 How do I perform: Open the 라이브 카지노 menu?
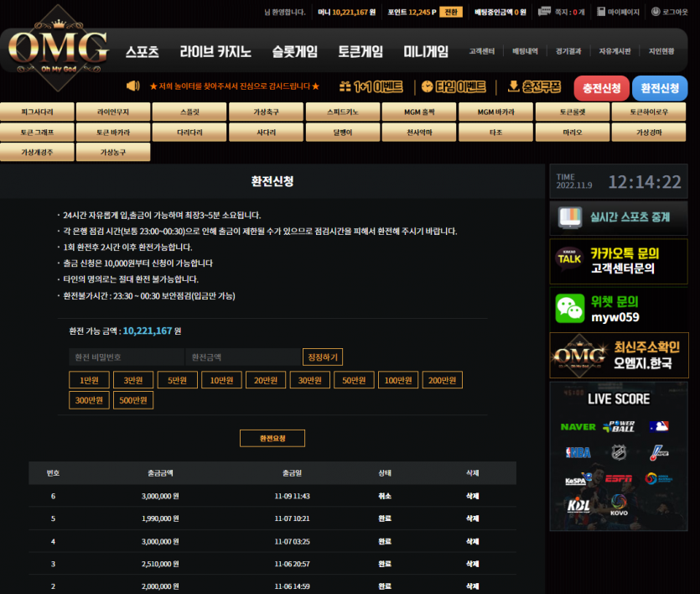pos(215,52)
